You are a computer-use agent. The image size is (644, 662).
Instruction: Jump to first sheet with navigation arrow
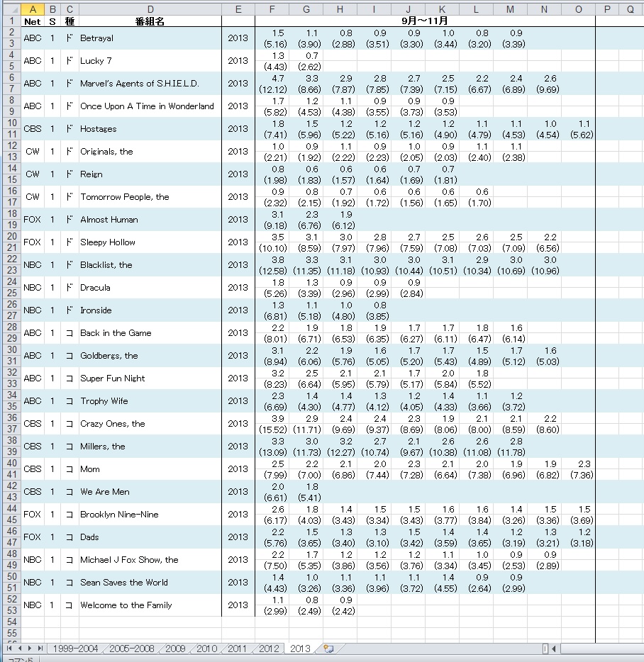click(9, 648)
